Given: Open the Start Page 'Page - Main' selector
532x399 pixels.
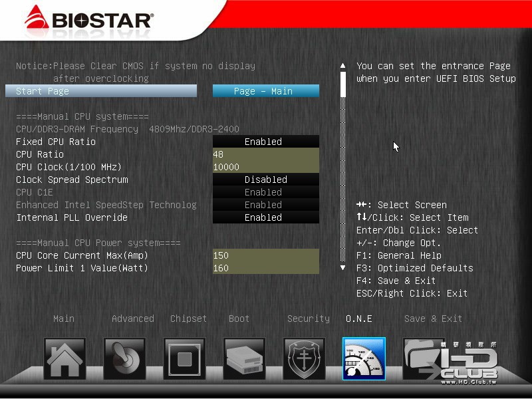Looking at the screenshot, I should coord(265,91).
